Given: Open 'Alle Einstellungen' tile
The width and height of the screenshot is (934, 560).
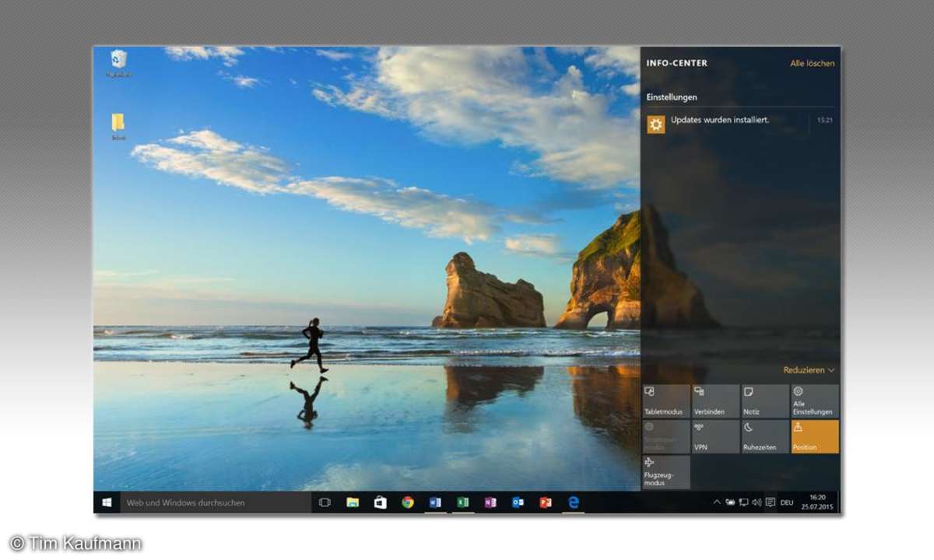Looking at the screenshot, I should pyautogui.click(x=815, y=401).
